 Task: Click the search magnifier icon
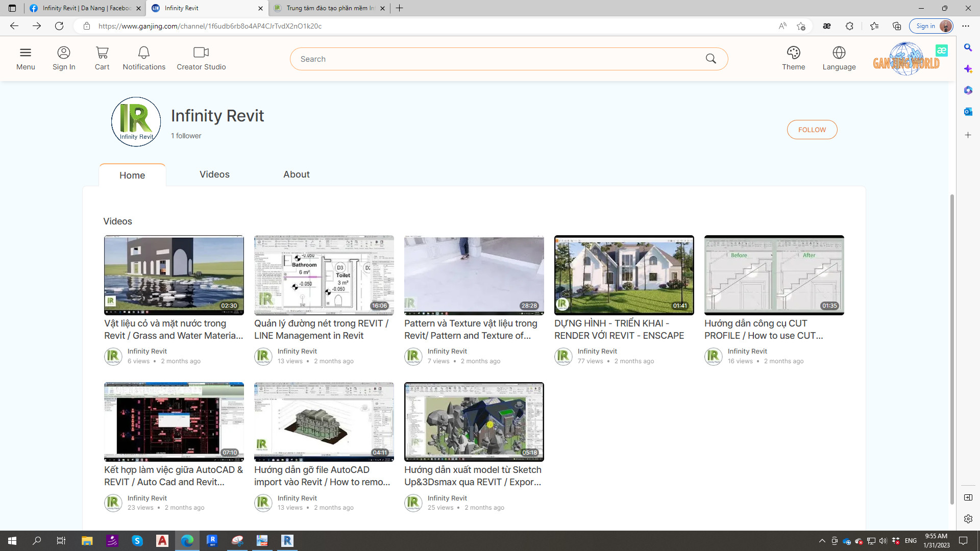click(710, 59)
